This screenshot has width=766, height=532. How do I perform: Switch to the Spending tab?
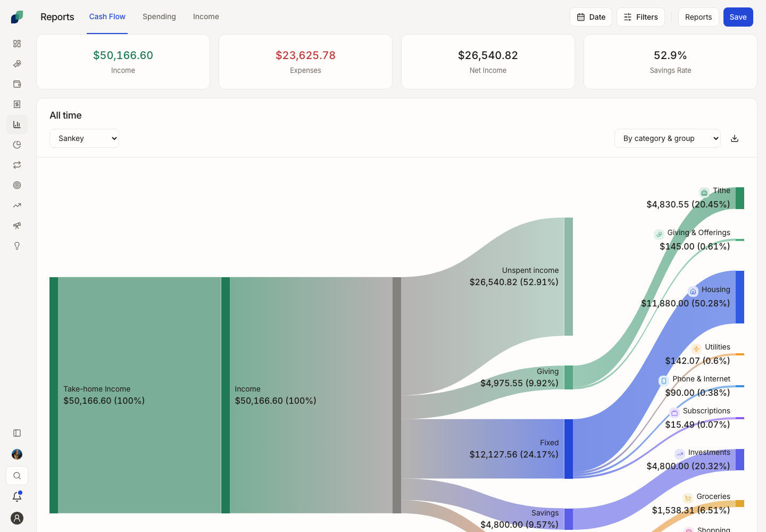pos(159,17)
